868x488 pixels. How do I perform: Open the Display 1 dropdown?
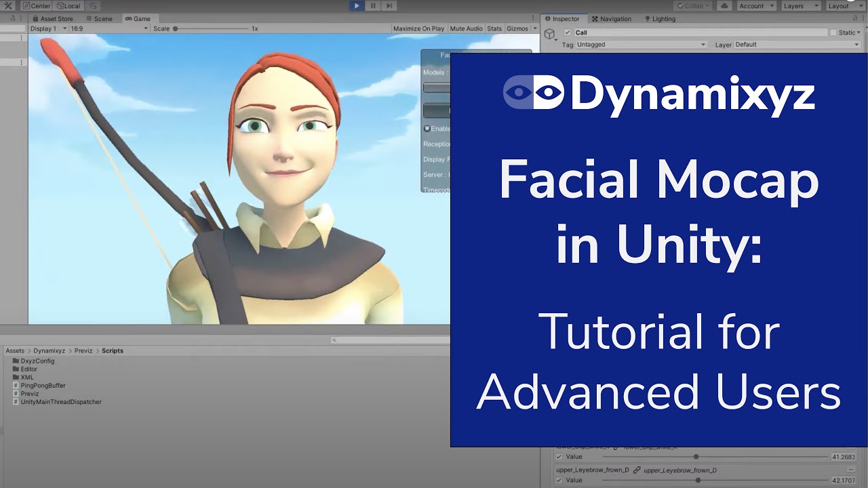48,28
